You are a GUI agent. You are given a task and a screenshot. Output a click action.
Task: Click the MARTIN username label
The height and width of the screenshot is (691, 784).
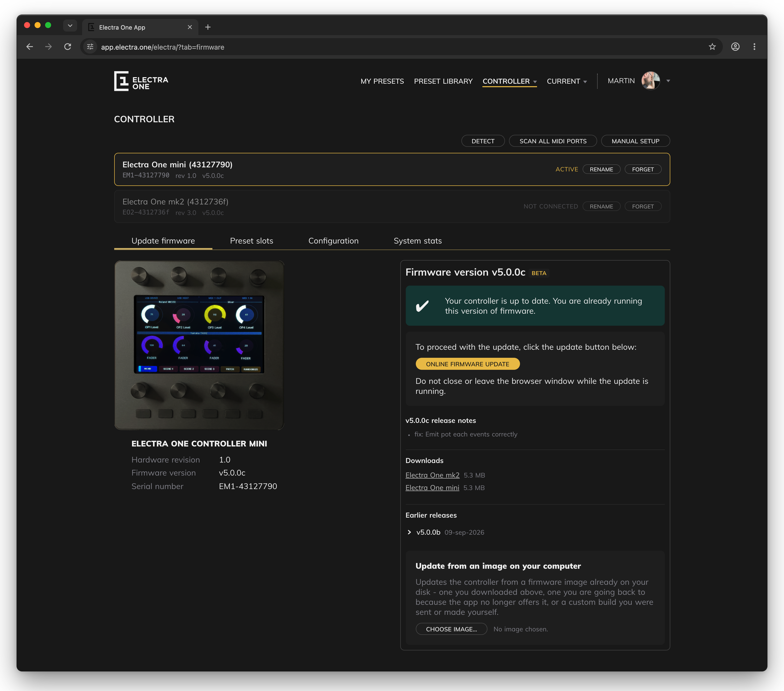coord(621,81)
